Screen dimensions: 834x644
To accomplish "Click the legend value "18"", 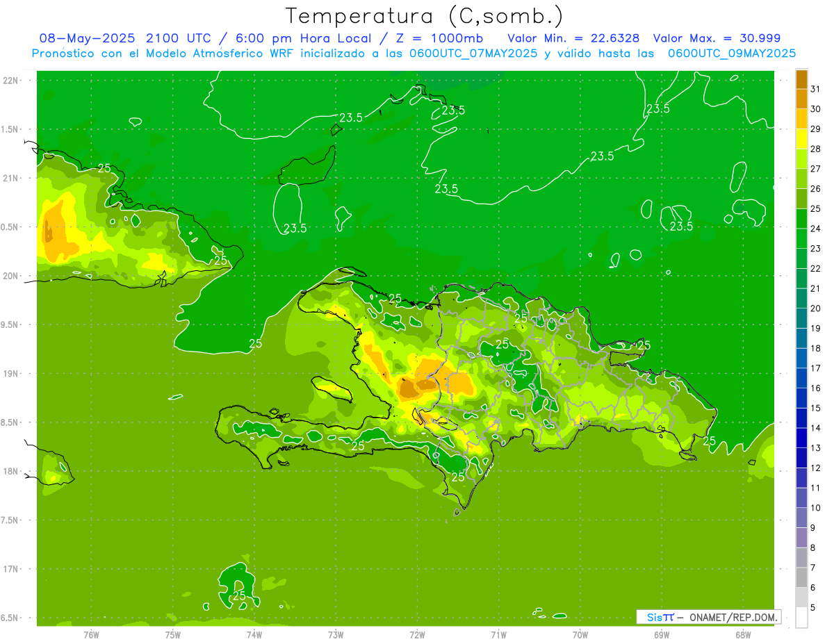I will point(816,349).
